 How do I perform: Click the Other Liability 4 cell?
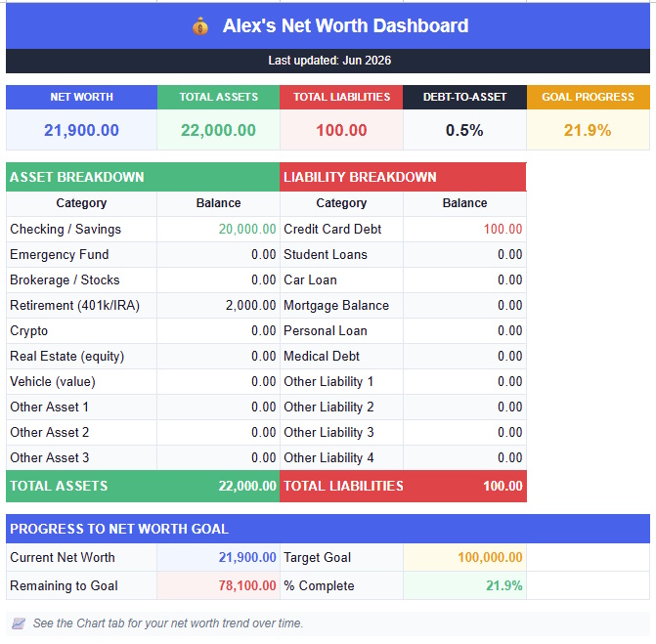click(x=341, y=458)
